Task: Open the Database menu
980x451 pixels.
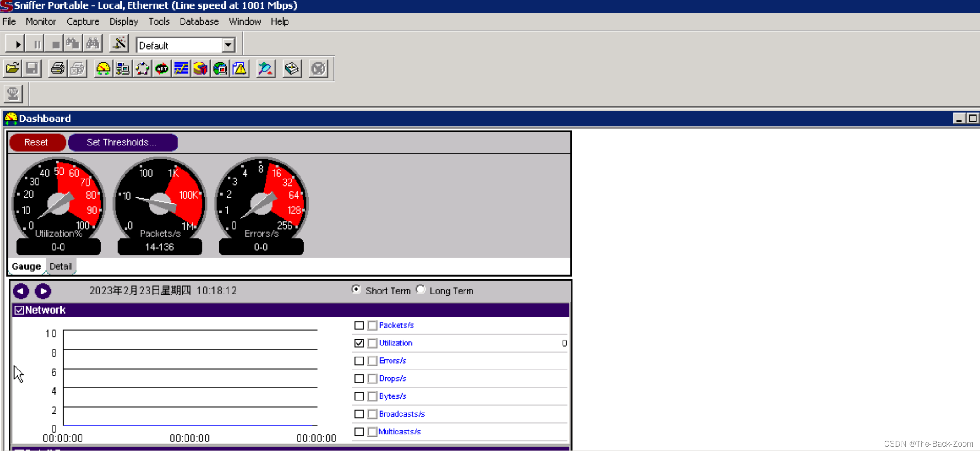Action: tap(199, 21)
